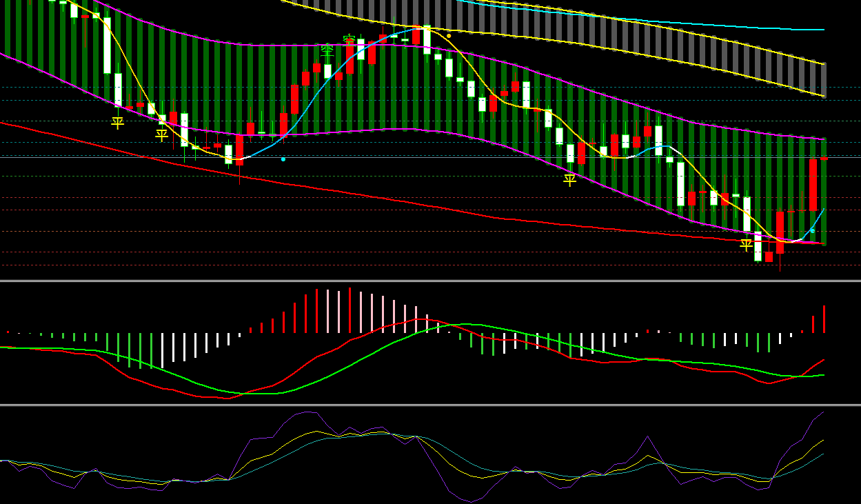This screenshot has height=504, width=861.
Task: Click the orange dot above the peak candles
Action: [x=449, y=35]
